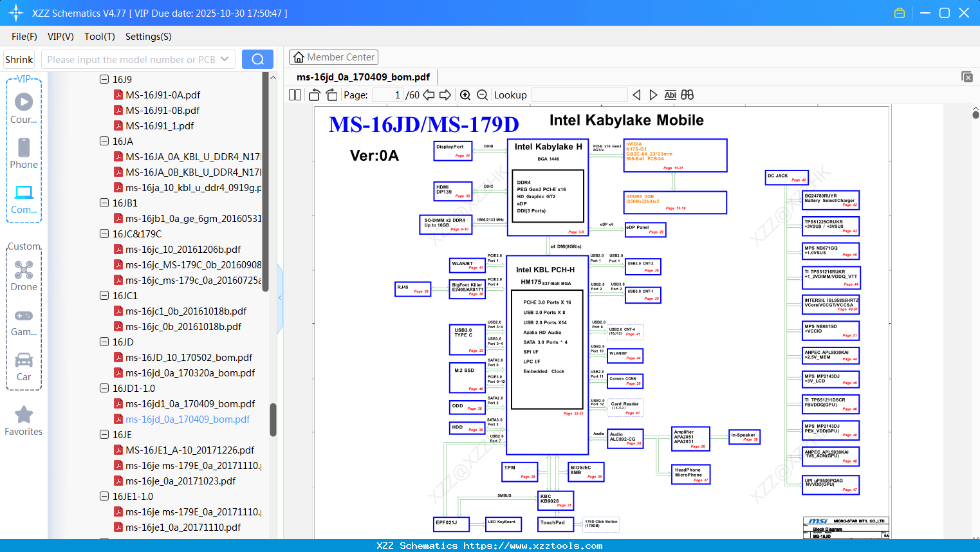Image resolution: width=980 pixels, height=552 pixels.
Task: Select MS-16JE1_A-10_20171226.pdf
Action: (190, 450)
